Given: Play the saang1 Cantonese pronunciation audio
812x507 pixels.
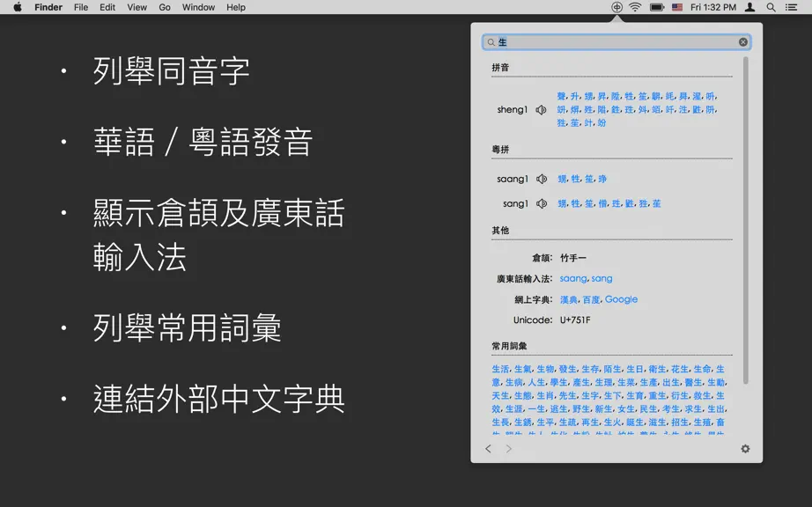Looking at the screenshot, I should point(541,179).
